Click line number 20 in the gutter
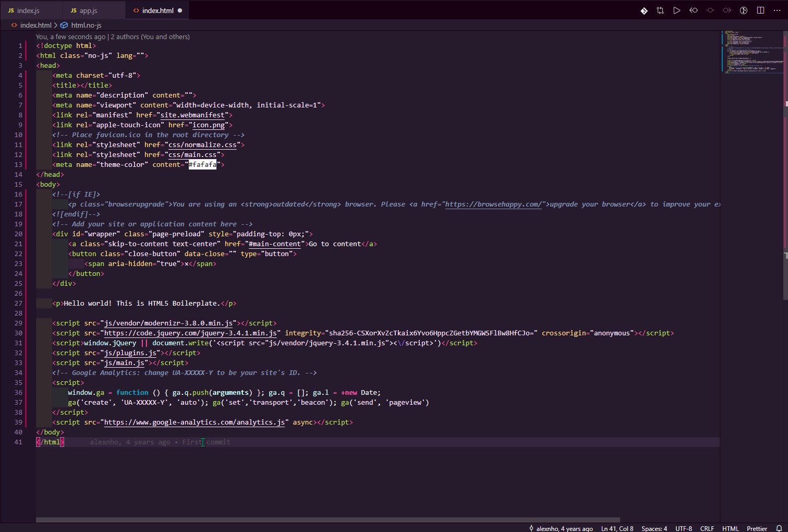 coord(18,234)
